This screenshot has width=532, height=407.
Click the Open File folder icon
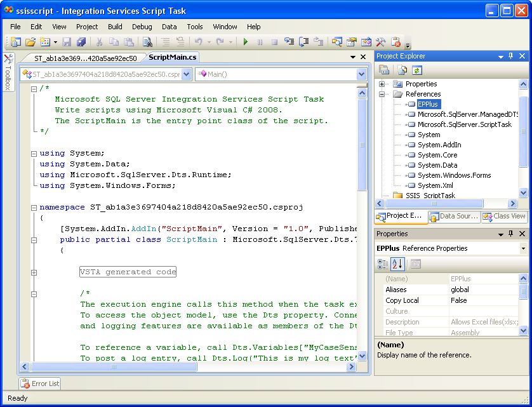(30, 43)
